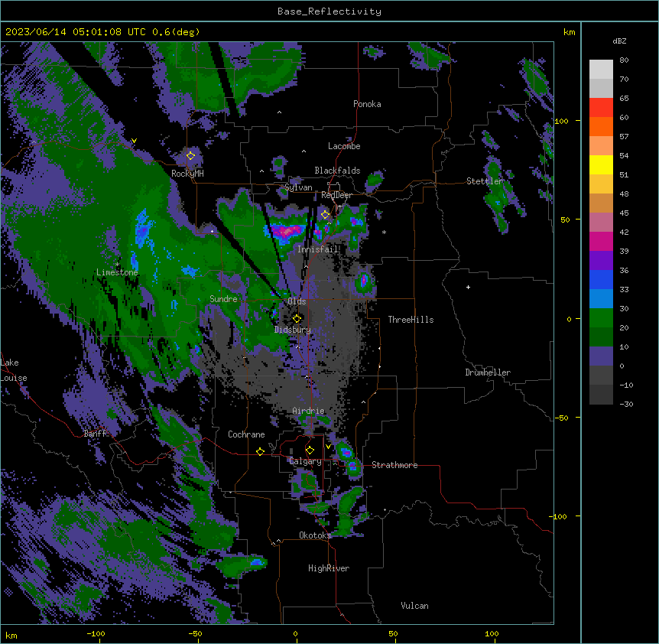Click the Sundre town label
The width and height of the screenshot is (659, 644).
(223, 299)
